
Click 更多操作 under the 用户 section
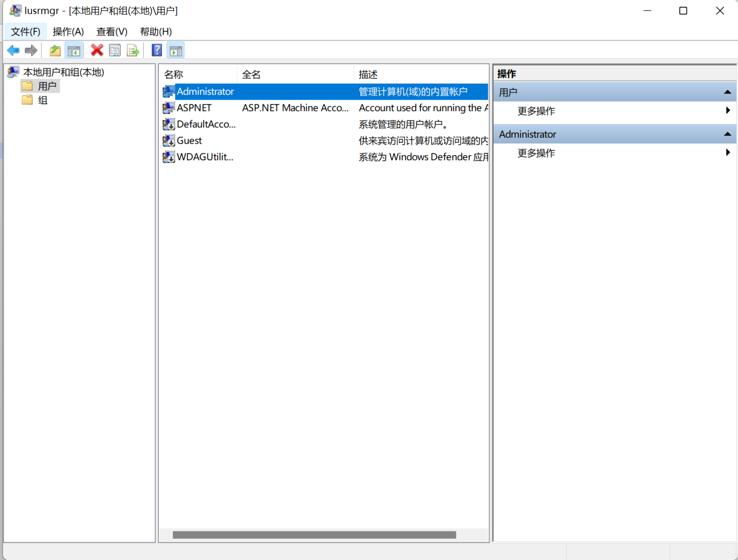click(536, 111)
